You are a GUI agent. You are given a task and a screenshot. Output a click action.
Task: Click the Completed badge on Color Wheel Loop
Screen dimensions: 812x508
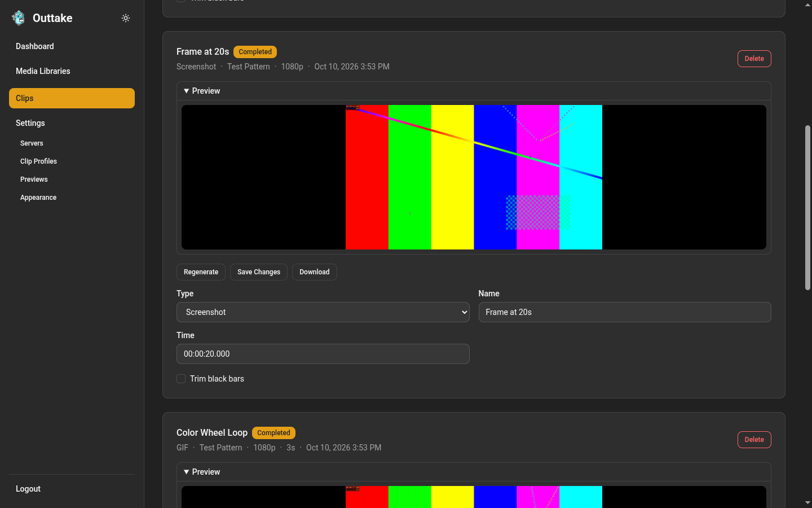(x=273, y=433)
